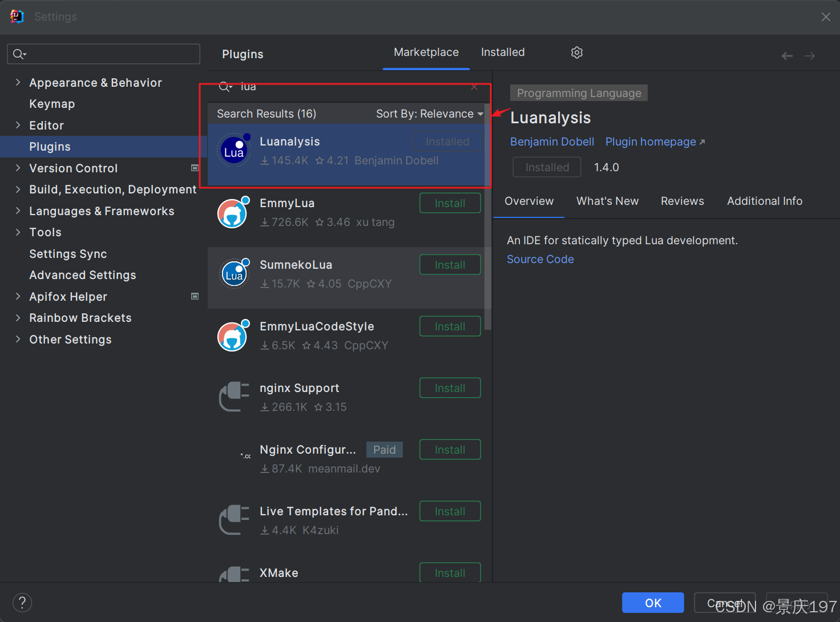
Task: Close the Settings dialog window
Action: tap(826, 17)
